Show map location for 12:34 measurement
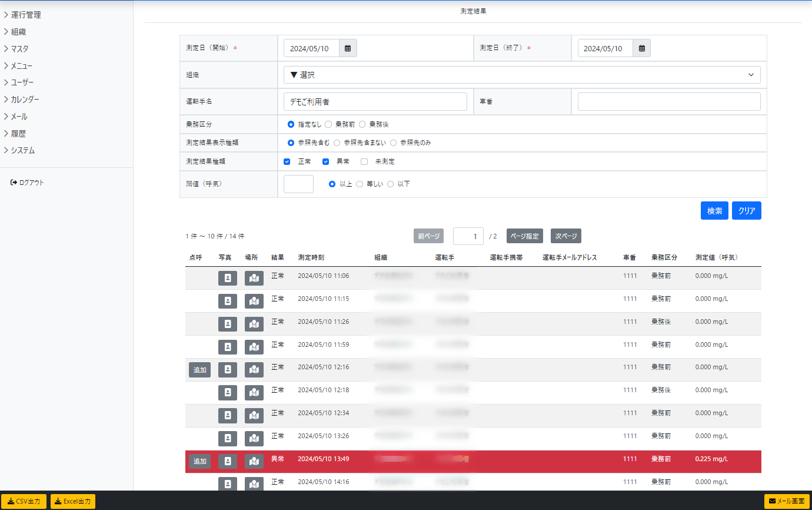812x510 pixels. 254,415
